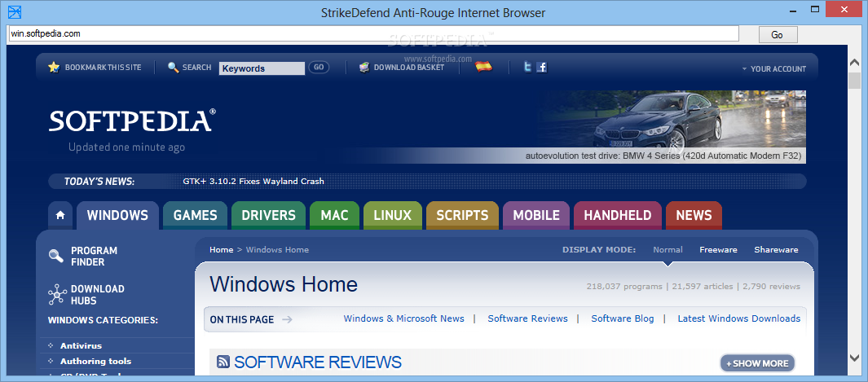Click the RSS icon beside Software Reviews
This screenshot has height=382, width=868.
223,362
